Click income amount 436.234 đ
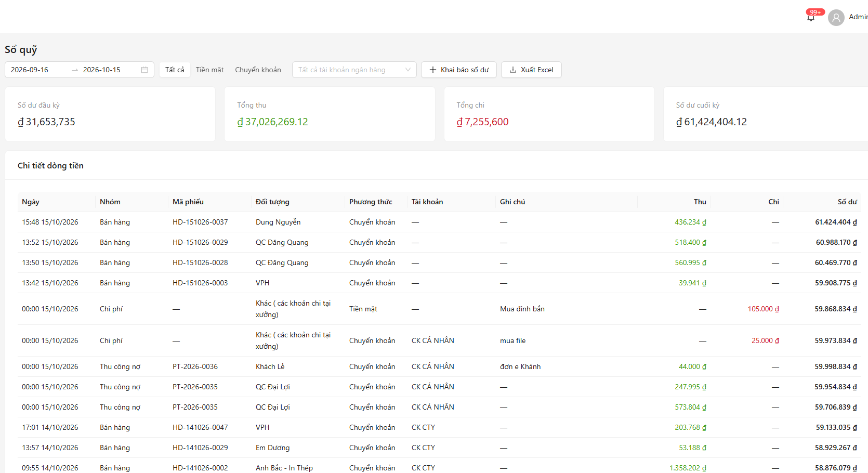Image resolution: width=868 pixels, height=473 pixels. click(691, 222)
